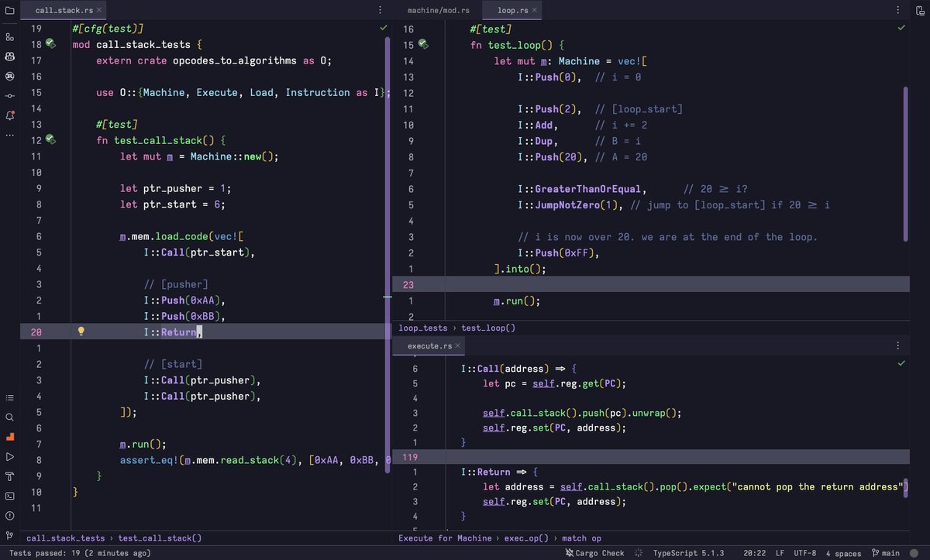Click the exec_op() breadcrumb

[x=526, y=538]
